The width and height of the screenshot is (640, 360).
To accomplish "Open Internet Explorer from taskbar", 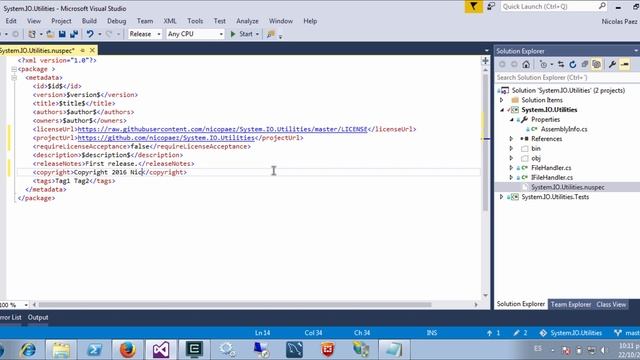I will [x=28, y=350].
